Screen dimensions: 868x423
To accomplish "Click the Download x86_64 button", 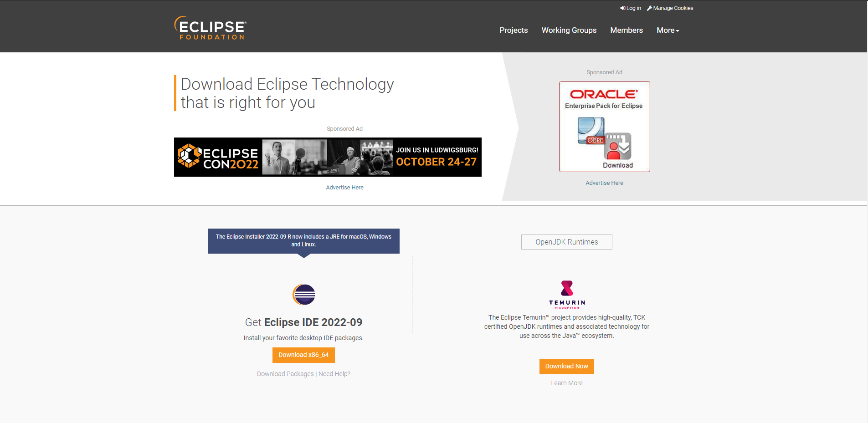I will (x=303, y=355).
